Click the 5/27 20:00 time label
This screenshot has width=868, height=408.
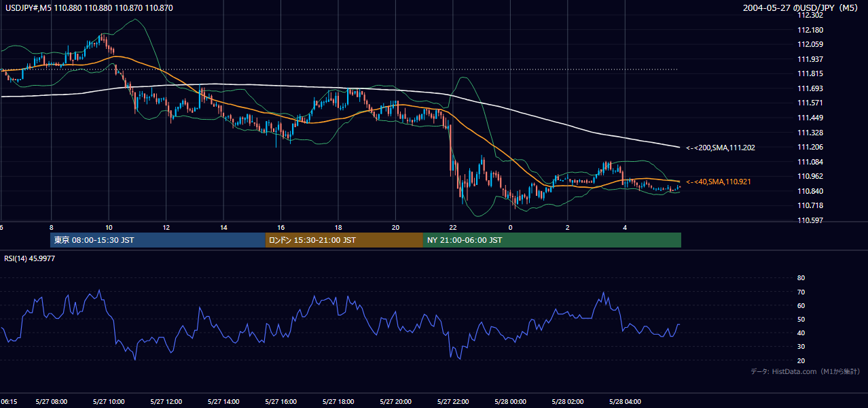396,402
